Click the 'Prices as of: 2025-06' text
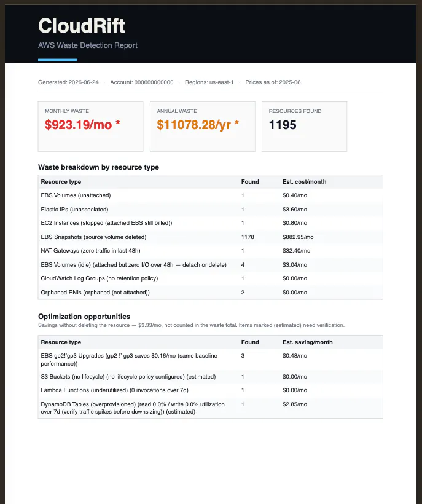The image size is (422, 504). [x=273, y=82]
